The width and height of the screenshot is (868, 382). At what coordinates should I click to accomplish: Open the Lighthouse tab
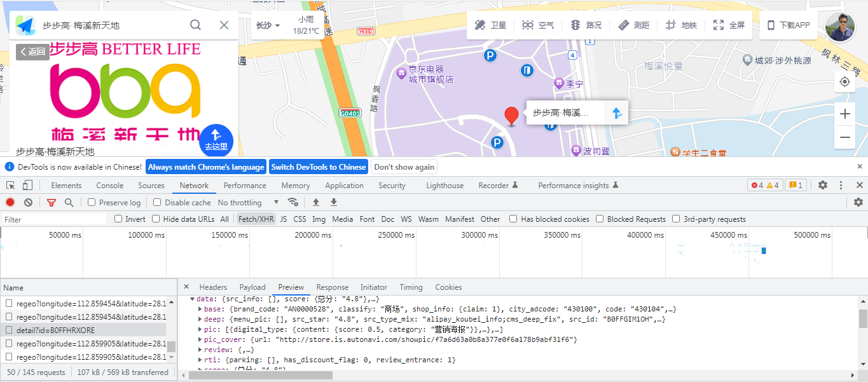tap(444, 186)
